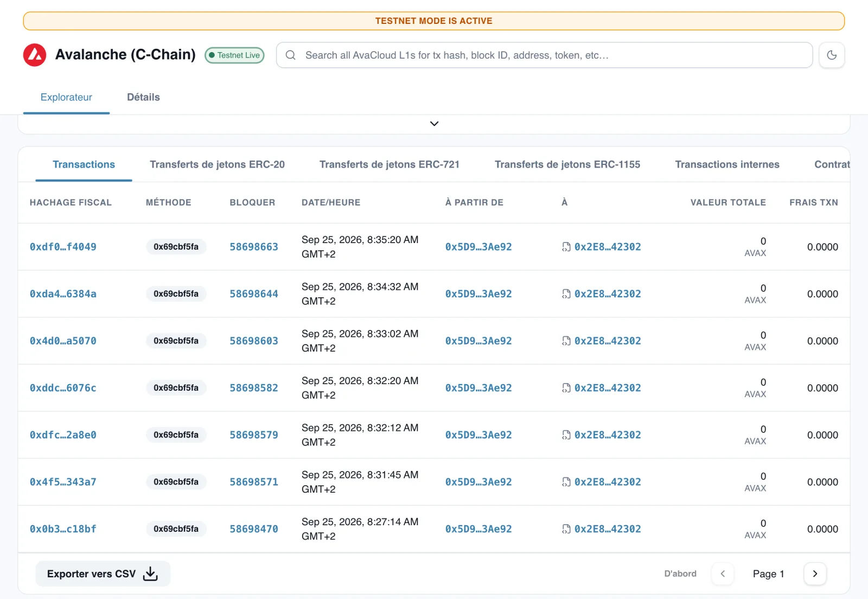The image size is (868, 599).
Task: Click the Avalanche red logo icon
Action: click(35, 55)
